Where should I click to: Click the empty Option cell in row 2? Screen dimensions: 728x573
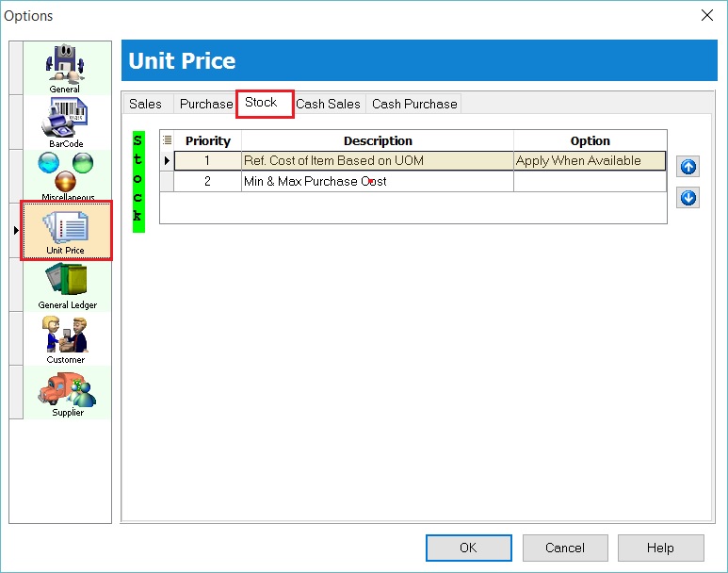click(590, 181)
